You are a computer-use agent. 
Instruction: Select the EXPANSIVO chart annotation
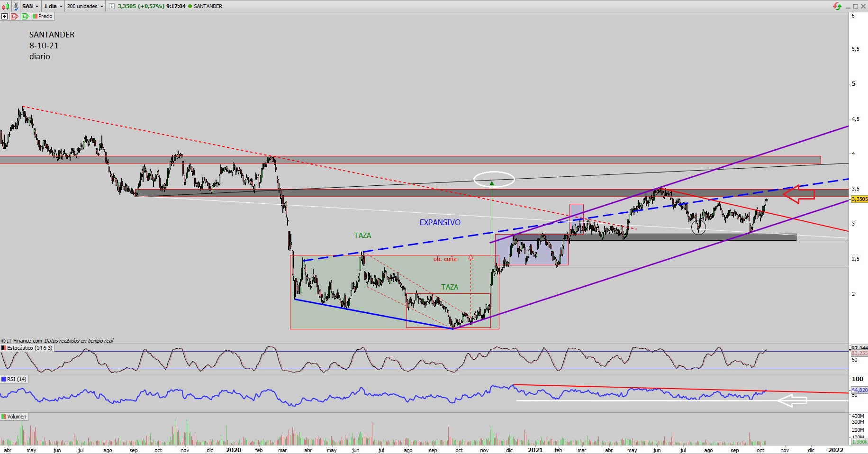[x=440, y=222]
